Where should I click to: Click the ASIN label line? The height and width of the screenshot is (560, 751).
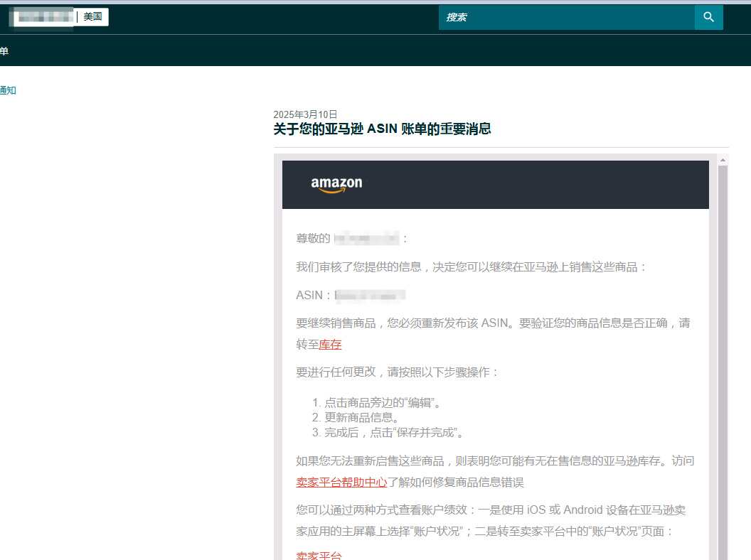coord(351,296)
